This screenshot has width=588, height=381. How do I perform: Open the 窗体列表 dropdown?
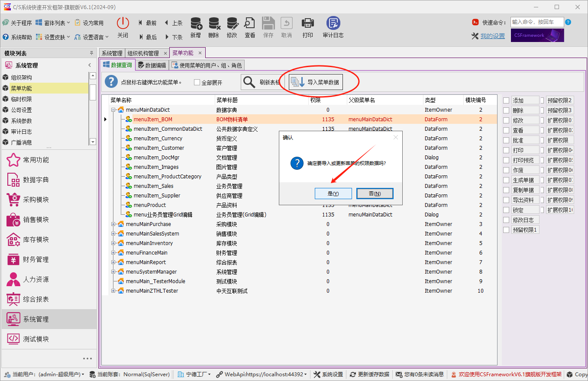pos(53,23)
